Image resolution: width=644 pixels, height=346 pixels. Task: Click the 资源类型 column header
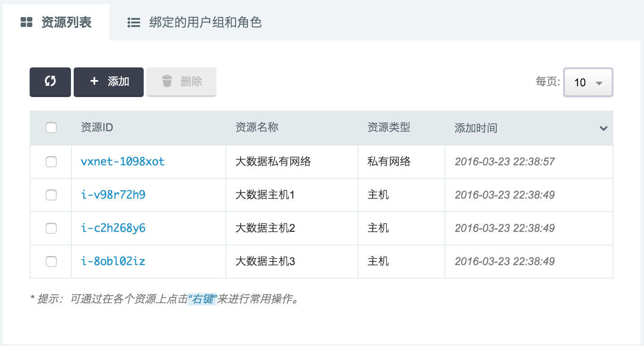389,128
